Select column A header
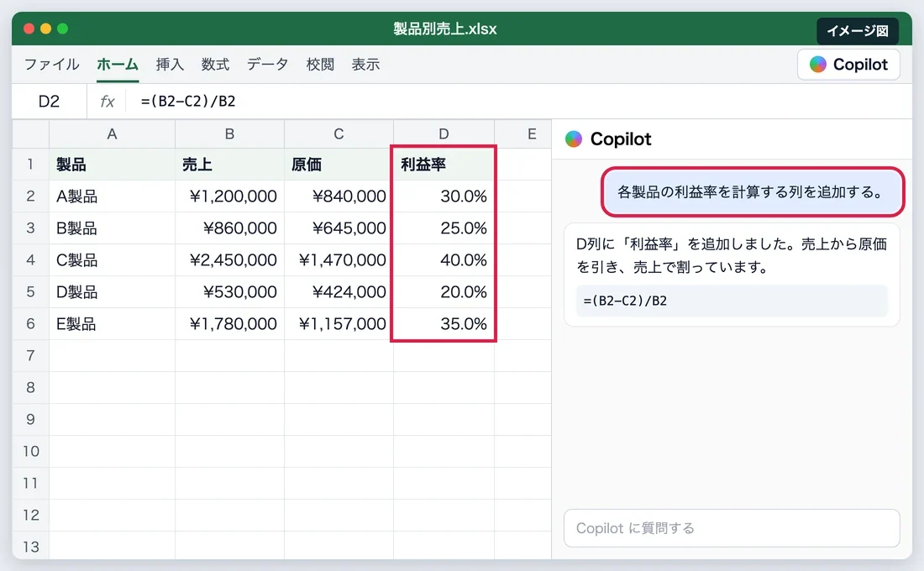This screenshot has width=924, height=571. (x=112, y=134)
